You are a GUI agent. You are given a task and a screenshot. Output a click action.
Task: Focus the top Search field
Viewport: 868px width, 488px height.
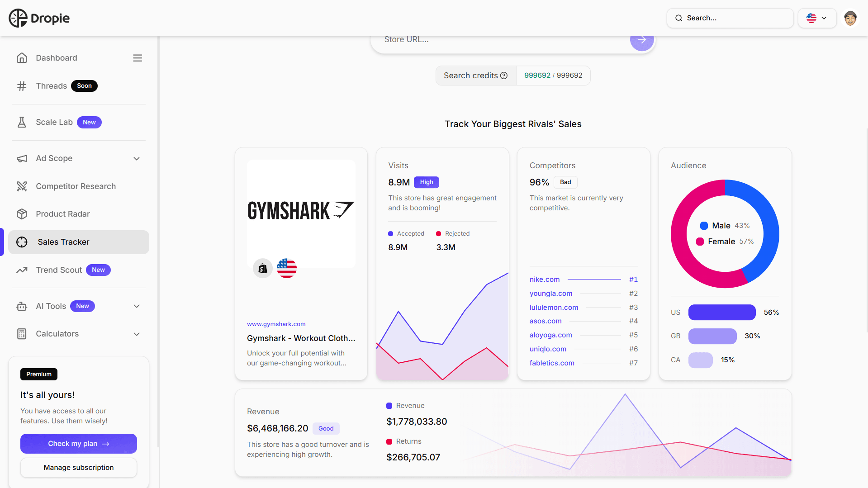pos(730,18)
